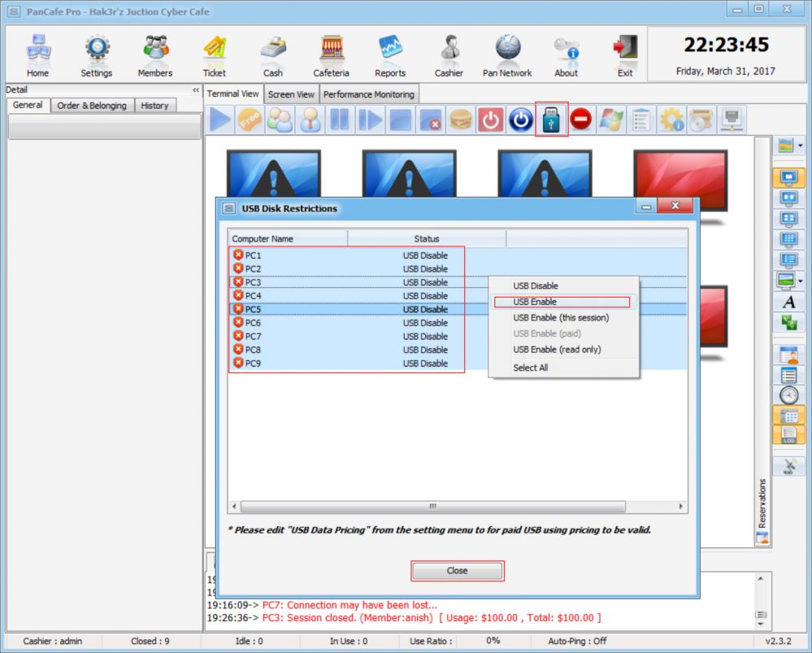The image size is (812, 653).
Task: Choose USB Disable from context menu
Action: (564, 286)
